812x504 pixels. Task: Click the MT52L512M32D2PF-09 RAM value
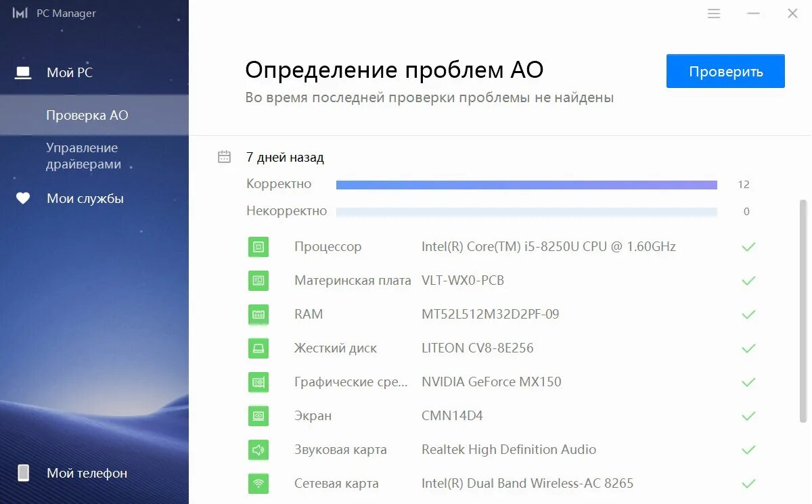(x=491, y=314)
